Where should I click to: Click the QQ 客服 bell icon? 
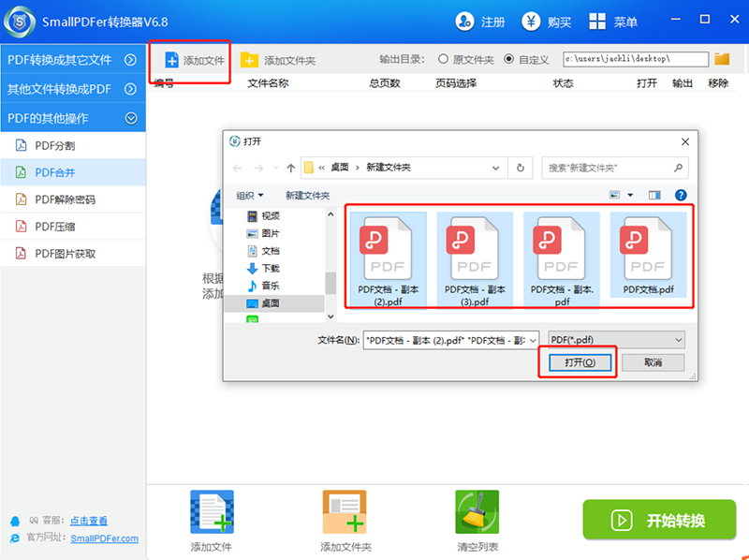(15, 521)
